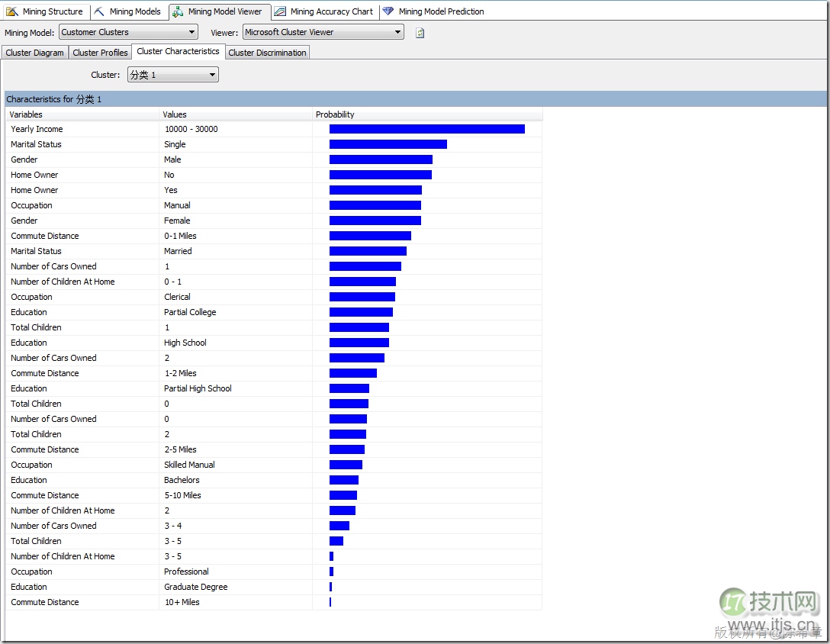Click the IT技术网 watermark logo
The height and width of the screenshot is (644, 830).
(x=768, y=604)
